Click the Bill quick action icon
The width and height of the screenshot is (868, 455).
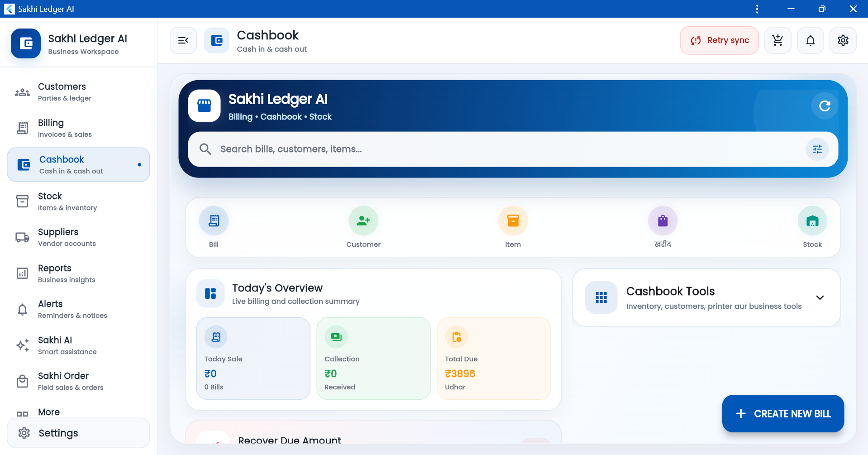tap(214, 221)
